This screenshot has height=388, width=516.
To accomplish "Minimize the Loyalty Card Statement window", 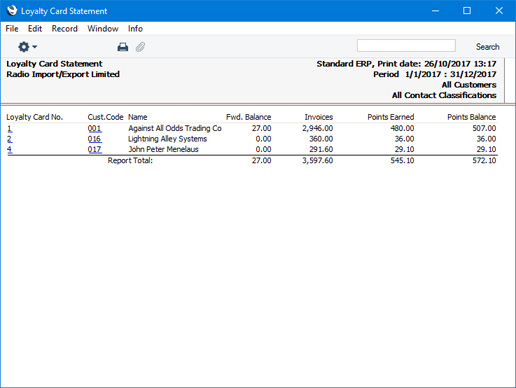I will pyautogui.click(x=435, y=11).
